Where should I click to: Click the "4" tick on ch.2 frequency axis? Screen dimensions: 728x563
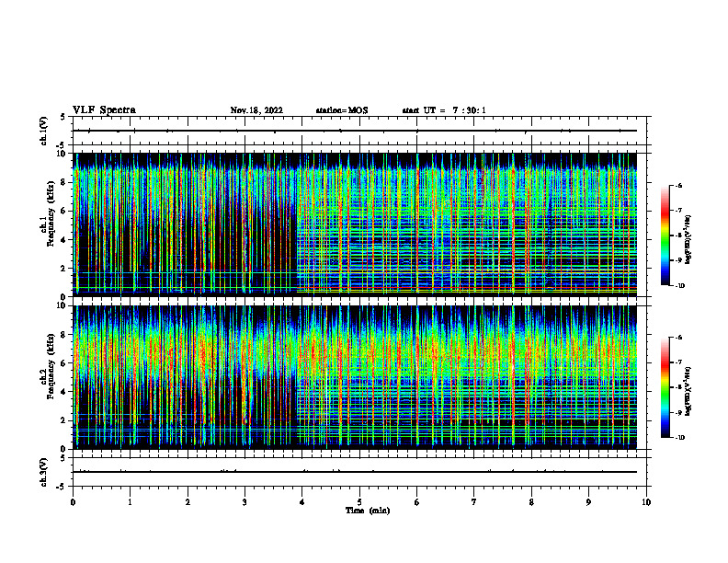(64, 392)
